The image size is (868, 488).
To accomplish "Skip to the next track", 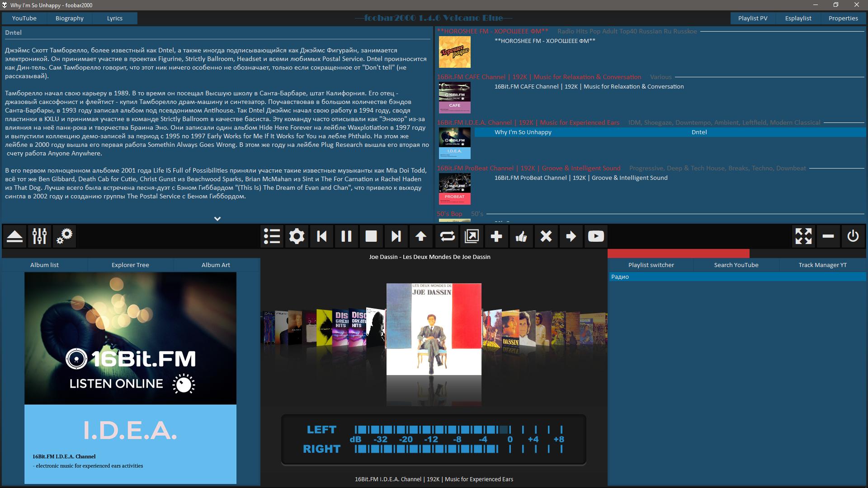I will click(396, 236).
